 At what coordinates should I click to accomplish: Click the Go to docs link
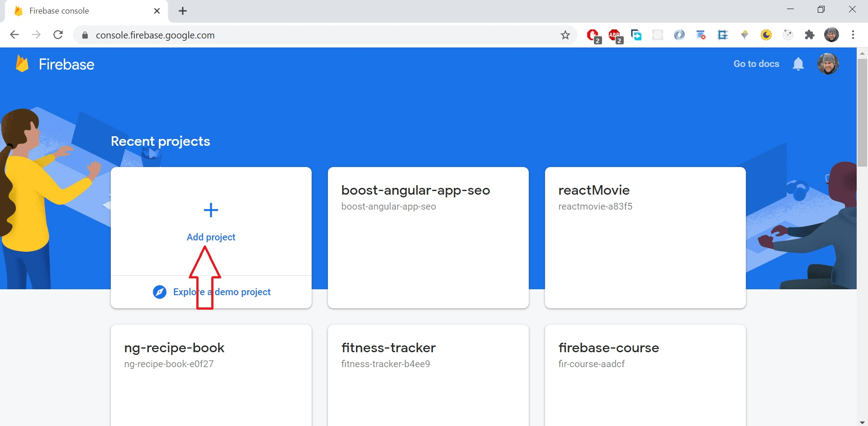[756, 64]
